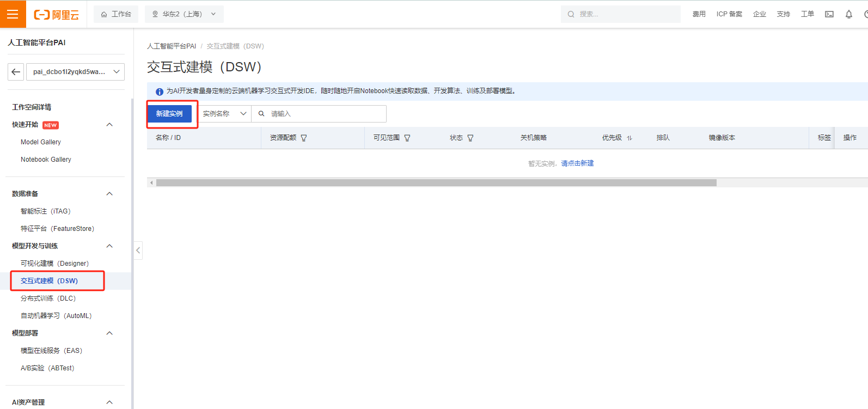Collapse the 快速开始 section
Screen dimensions: 868x409
[x=109, y=125]
